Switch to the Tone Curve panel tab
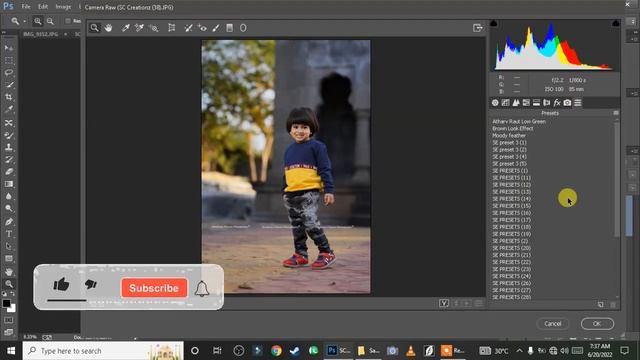 (x=505, y=103)
